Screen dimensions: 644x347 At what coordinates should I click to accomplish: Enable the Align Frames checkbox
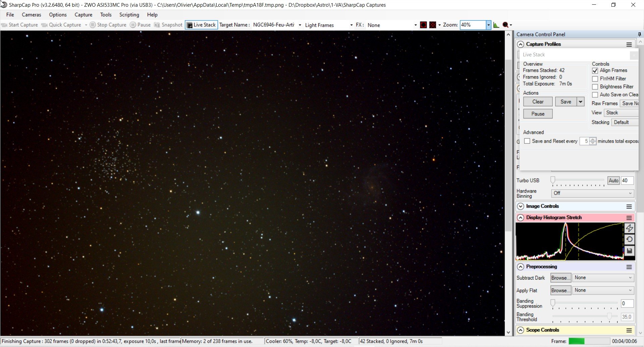[595, 70]
